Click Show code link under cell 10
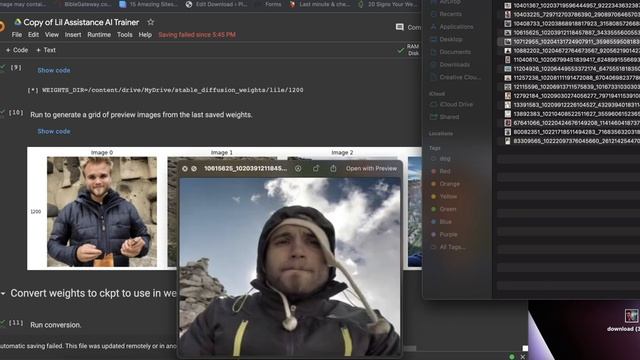 (x=54, y=131)
